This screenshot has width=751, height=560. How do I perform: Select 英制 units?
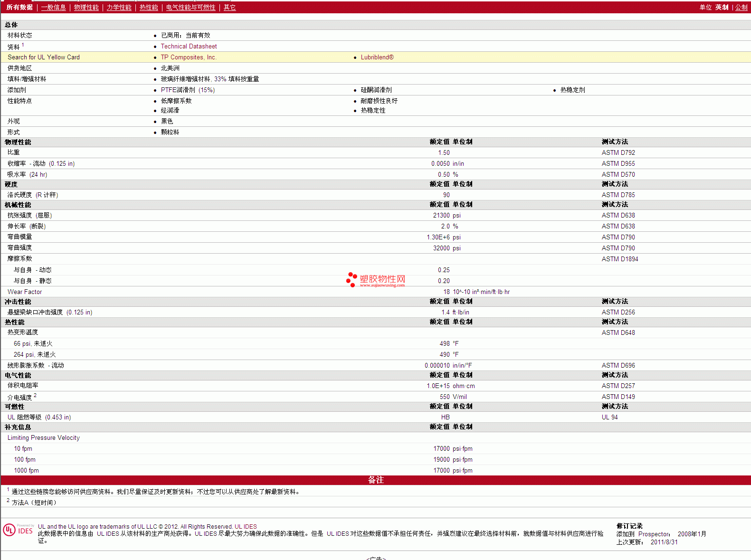(x=722, y=8)
